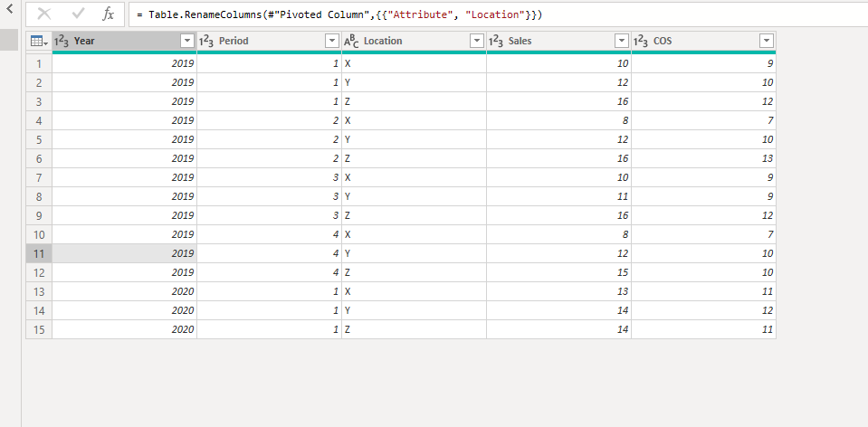Select row number 4

pos(39,120)
